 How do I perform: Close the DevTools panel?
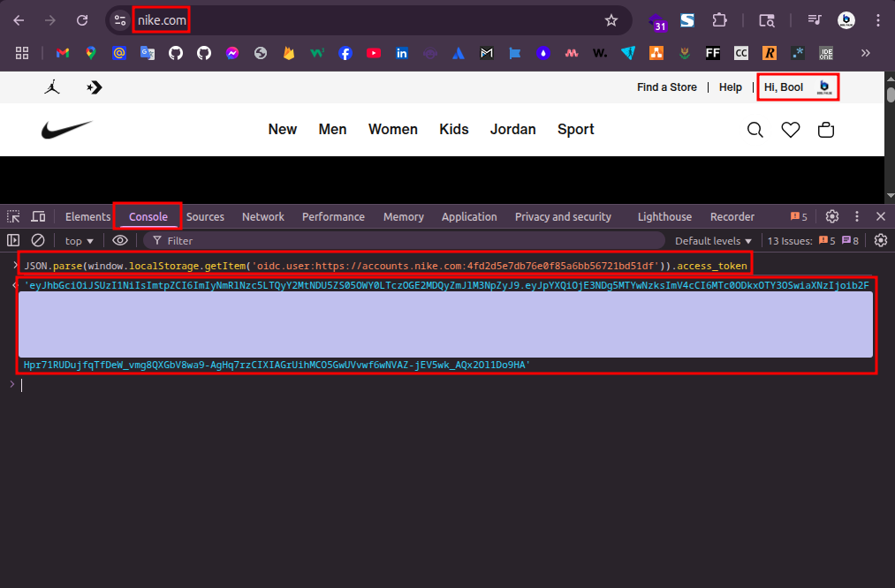(x=881, y=216)
